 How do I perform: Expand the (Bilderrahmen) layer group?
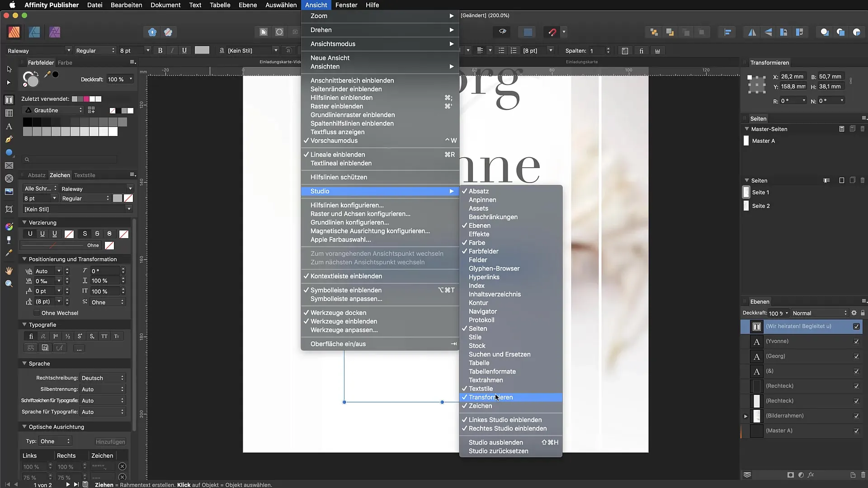746,416
